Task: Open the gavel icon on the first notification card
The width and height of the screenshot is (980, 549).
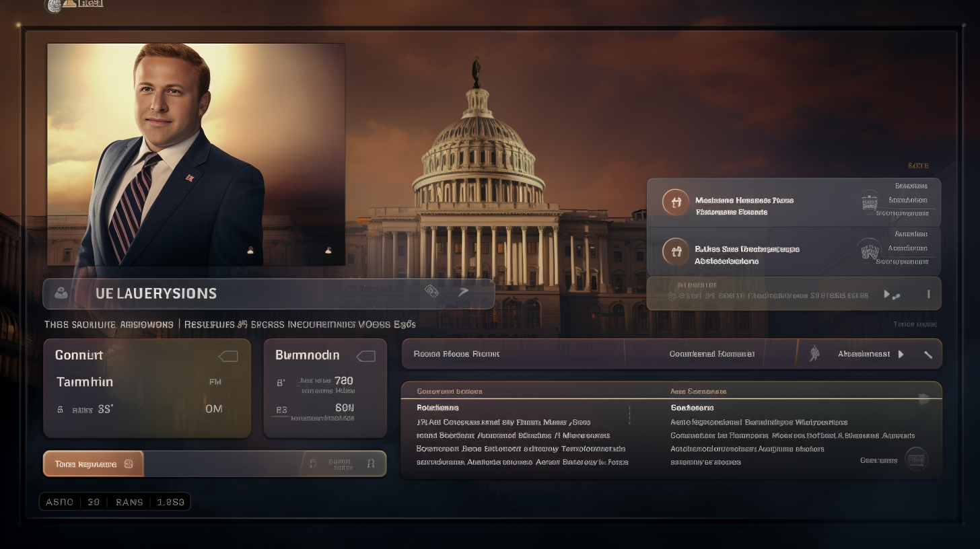Action: click(x=676, y=202)
